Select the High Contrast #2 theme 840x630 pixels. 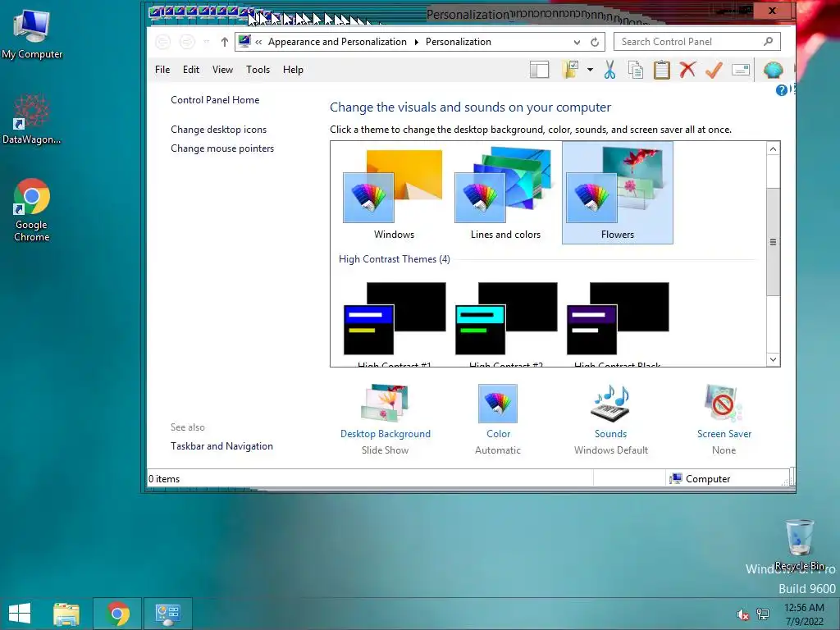pos(505,324)
